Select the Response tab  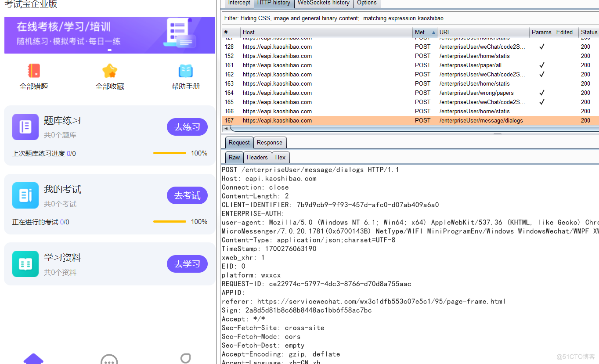click(x=270, y=142)
